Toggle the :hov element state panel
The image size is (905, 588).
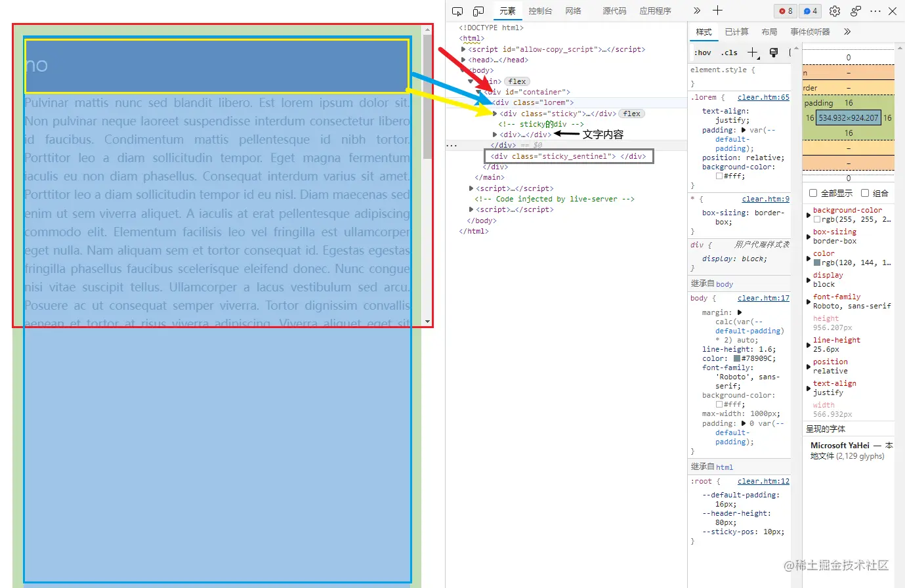[703, 52]
